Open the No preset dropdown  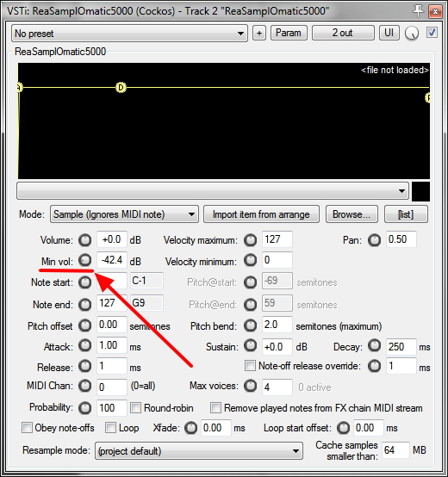[x=129, y=34]
